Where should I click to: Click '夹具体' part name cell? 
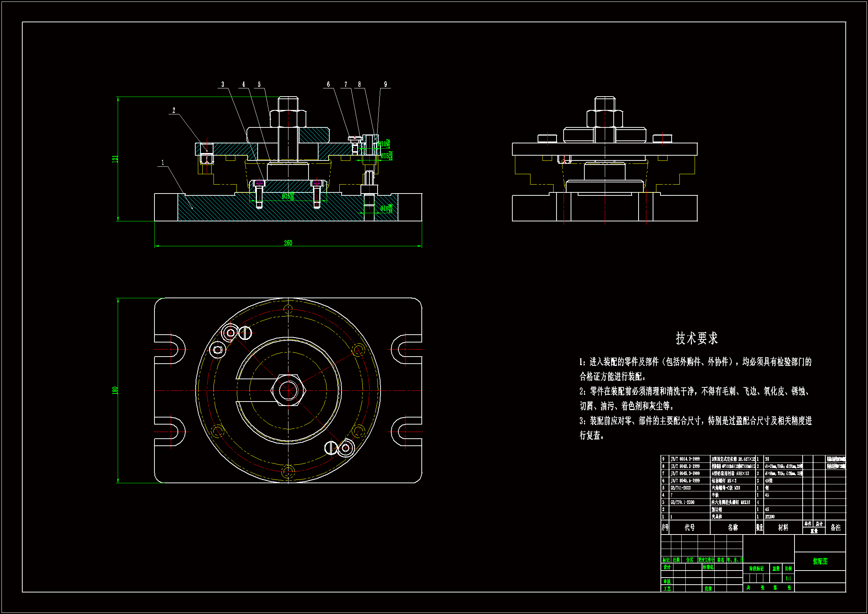(x=717, y=517)
